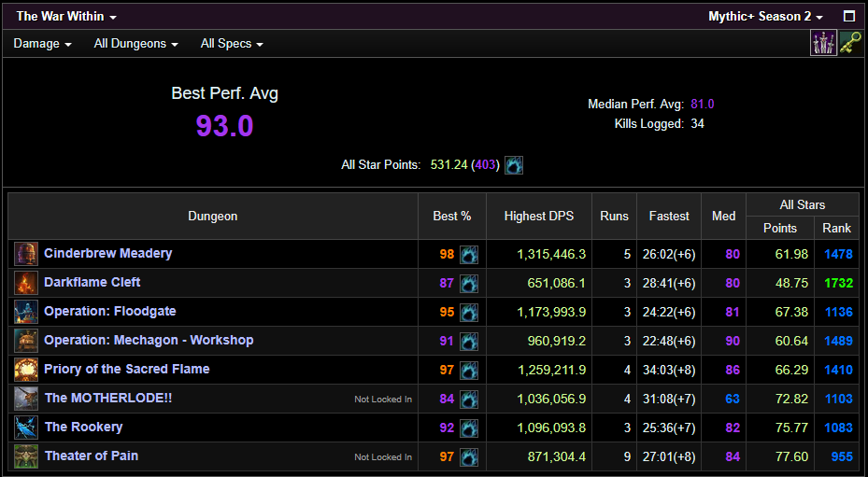Open the Mythic+ Season 2 dropdown
868x477 pixels.
click(765, 17)
